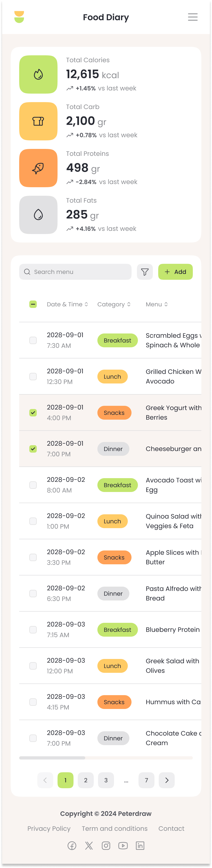Click the Food Diary logo icon
212x868 pixels.
[19, 17]
